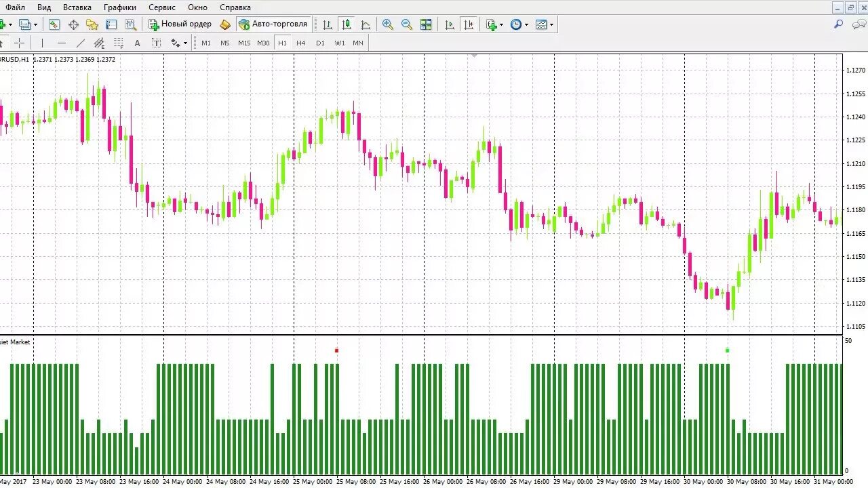Screen dimensions: 868x488
Task: Select the horizontal line tool
Action: pyautogui.click(x=62, y=43)
